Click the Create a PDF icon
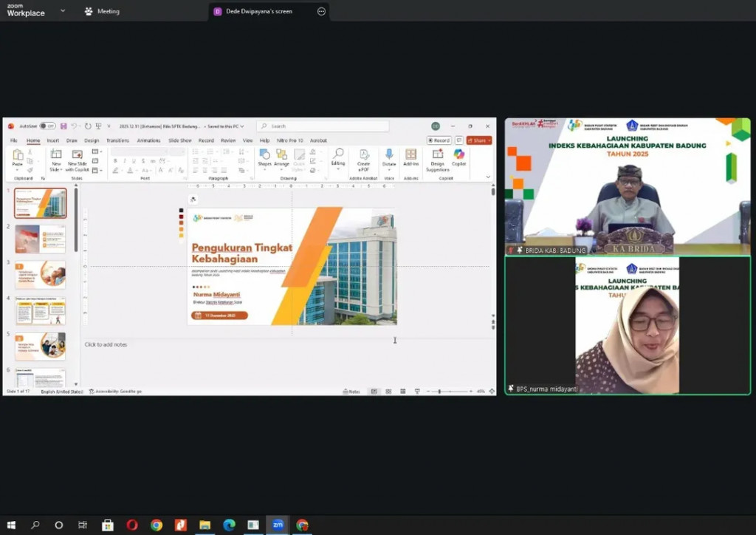756x535 pixels. [x=363, y=157]
